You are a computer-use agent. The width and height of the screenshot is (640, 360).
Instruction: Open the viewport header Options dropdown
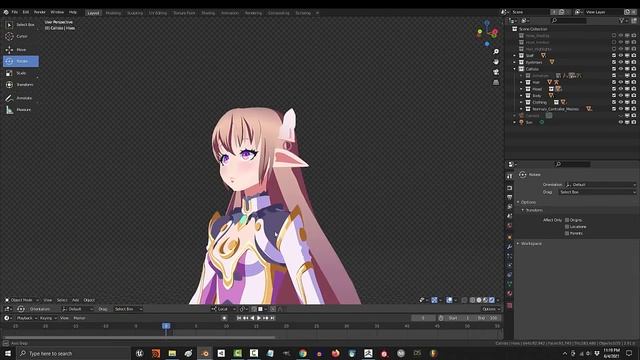click(491, 309)
